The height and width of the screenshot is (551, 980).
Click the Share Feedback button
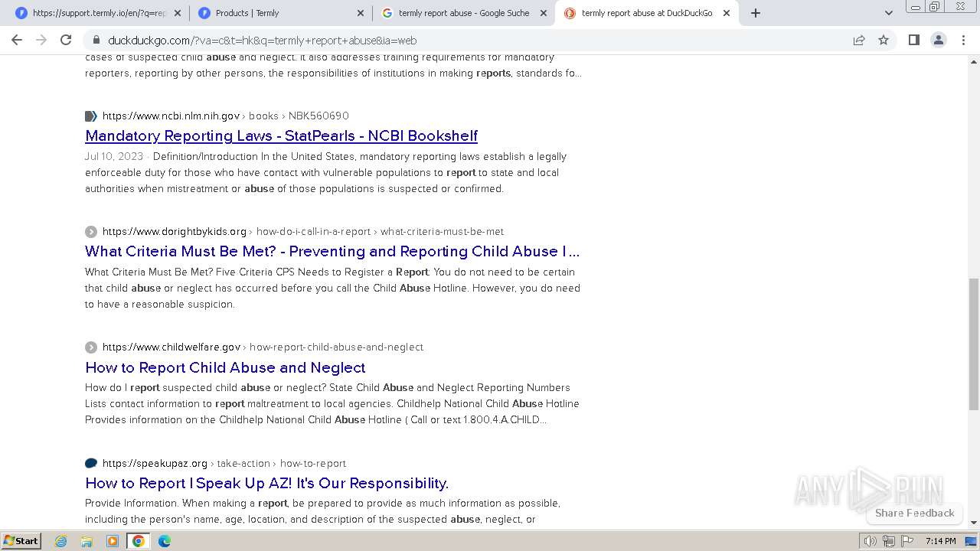click(x=914, y=513)
